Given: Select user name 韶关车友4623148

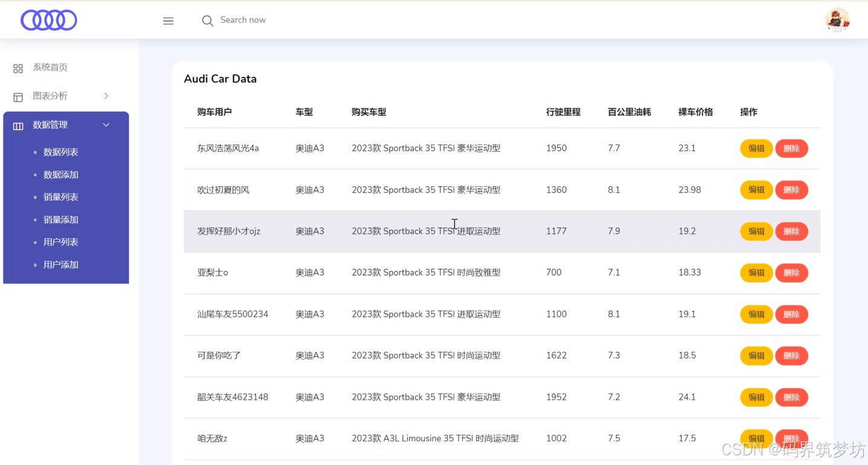Looking at the screenshot, I should click(233, 397).
